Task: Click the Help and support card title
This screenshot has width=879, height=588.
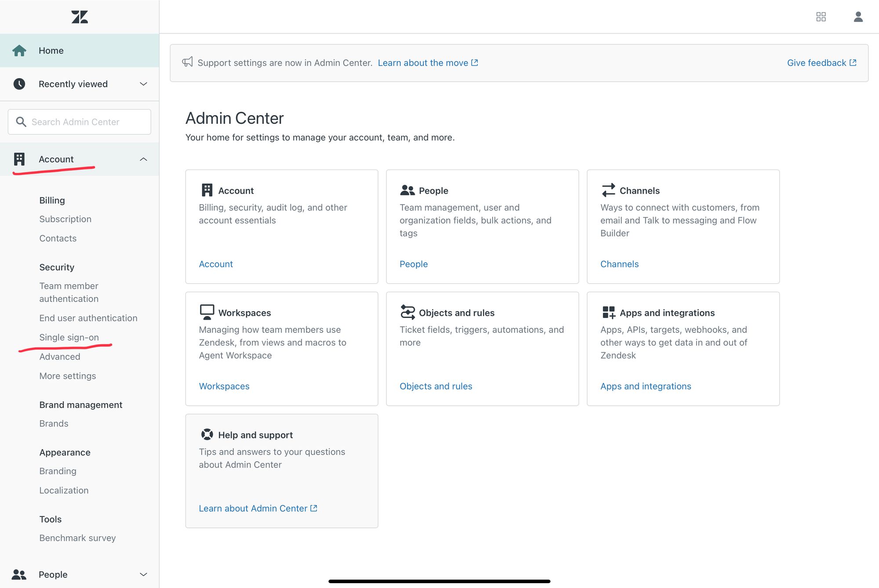Action: 255,435
